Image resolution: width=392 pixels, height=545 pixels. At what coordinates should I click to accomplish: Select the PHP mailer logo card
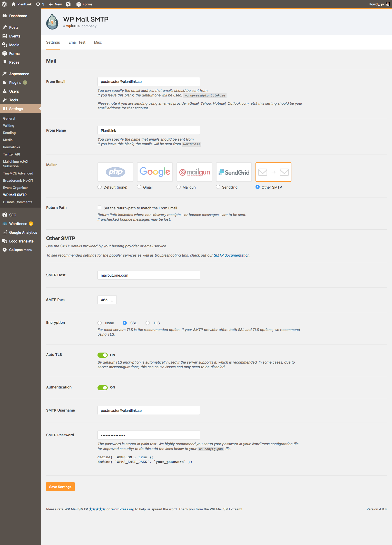(115, 172)
